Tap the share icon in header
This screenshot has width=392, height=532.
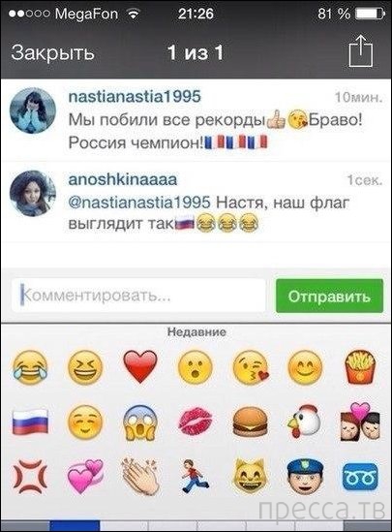click(x=361, y=51)
